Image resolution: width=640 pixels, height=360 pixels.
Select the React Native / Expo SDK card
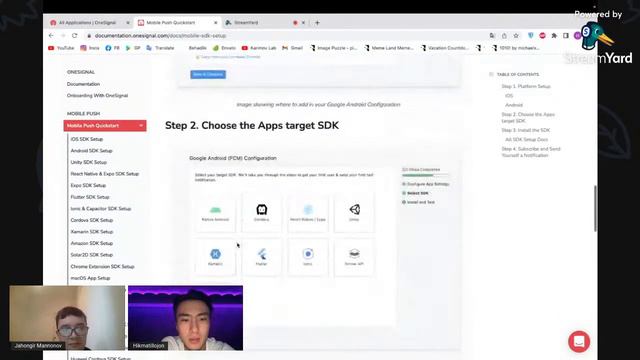pyautogui.click(x=308, y=212)
